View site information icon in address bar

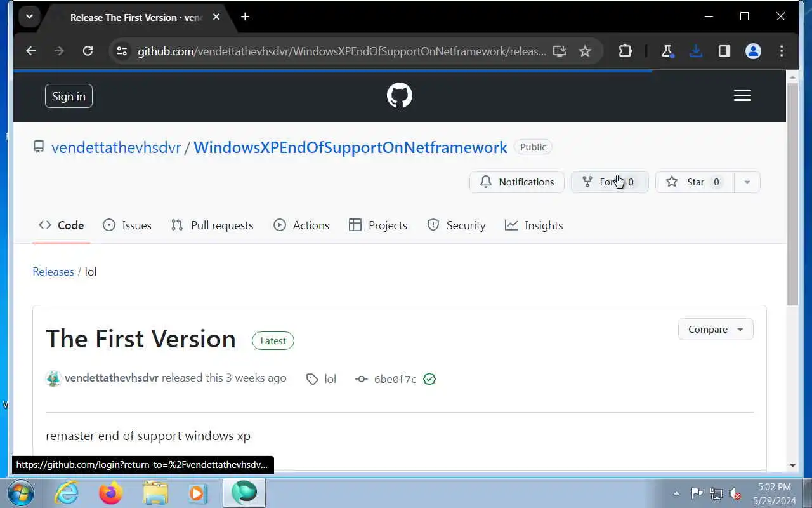(x=122, y=51)
